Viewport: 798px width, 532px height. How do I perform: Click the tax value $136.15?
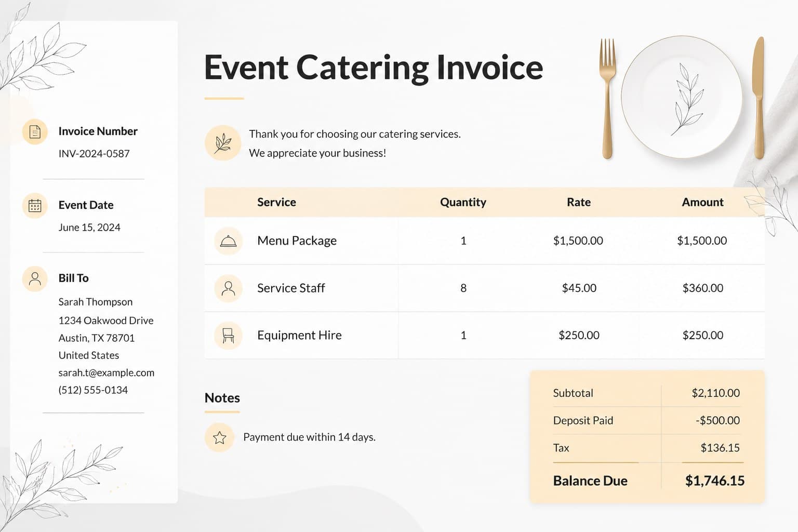[720, 448]
